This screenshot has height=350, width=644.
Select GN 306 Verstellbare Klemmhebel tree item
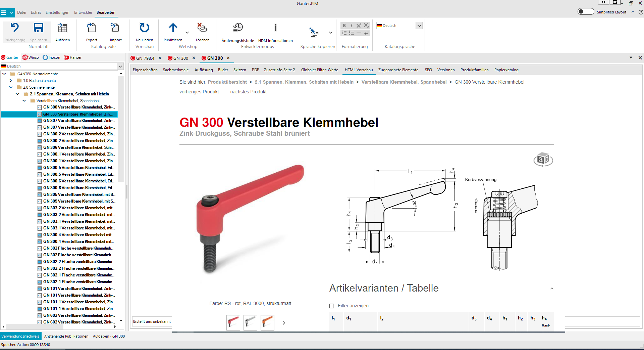click(x=79, y=147)
